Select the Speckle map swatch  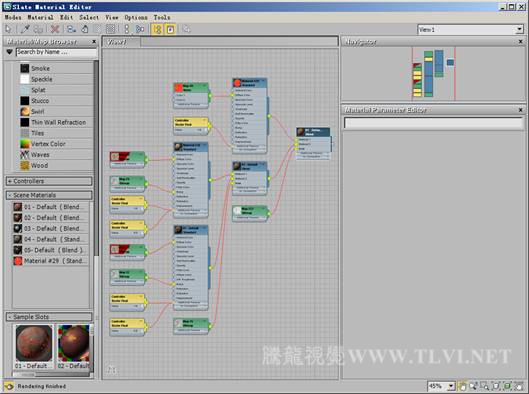(25, 79)
